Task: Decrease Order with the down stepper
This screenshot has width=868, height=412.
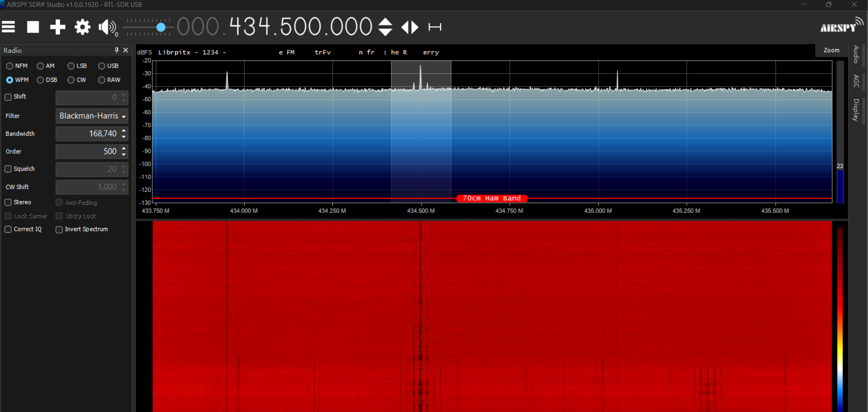Action: click(124, 154)
